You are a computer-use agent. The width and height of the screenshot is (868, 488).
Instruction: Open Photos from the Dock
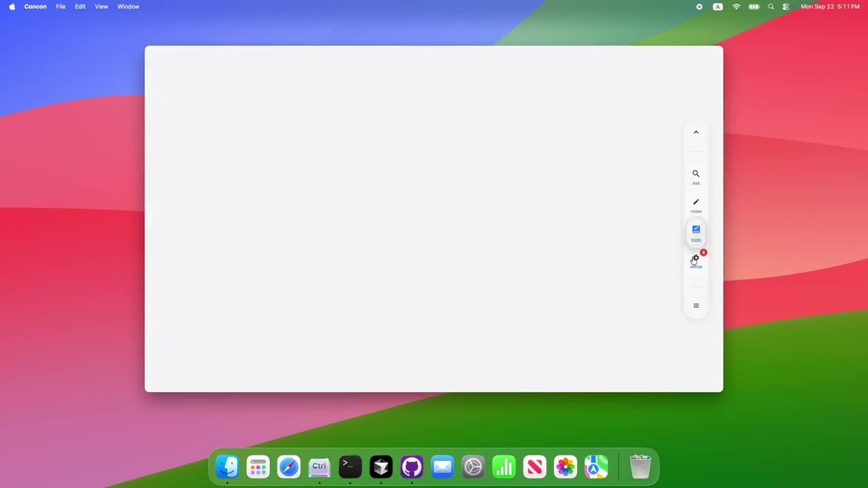[566, 466]
